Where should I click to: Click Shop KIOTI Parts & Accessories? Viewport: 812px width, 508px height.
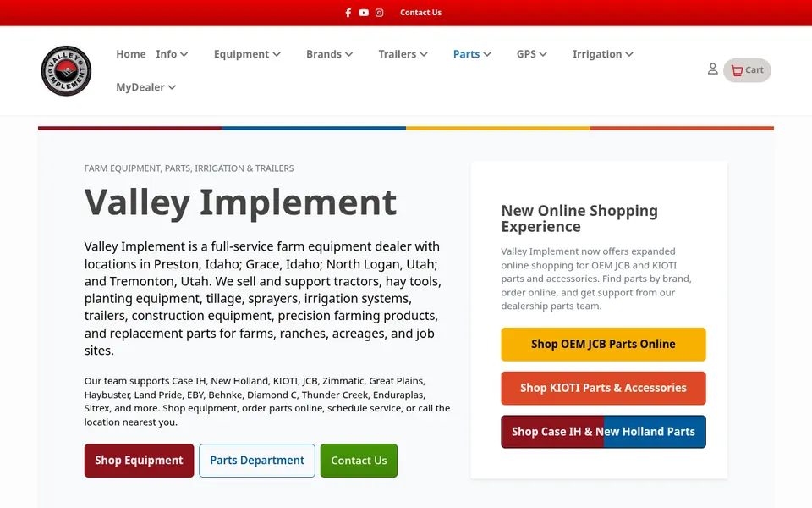coord(603,388)
